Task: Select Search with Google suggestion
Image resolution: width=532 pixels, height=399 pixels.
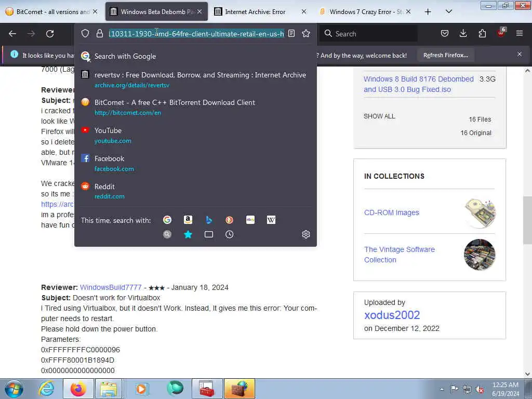Action: click(x=195, y=56)
